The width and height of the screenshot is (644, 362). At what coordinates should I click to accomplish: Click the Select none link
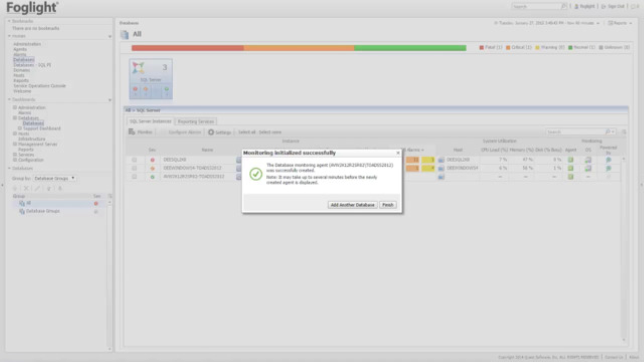click(270, 132)
